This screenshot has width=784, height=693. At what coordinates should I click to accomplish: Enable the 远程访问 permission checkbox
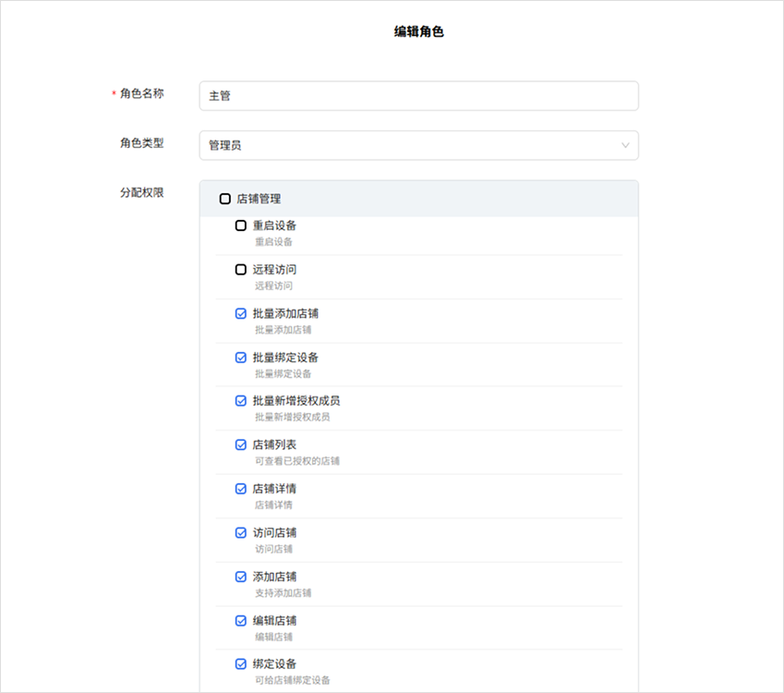point(241,270)
